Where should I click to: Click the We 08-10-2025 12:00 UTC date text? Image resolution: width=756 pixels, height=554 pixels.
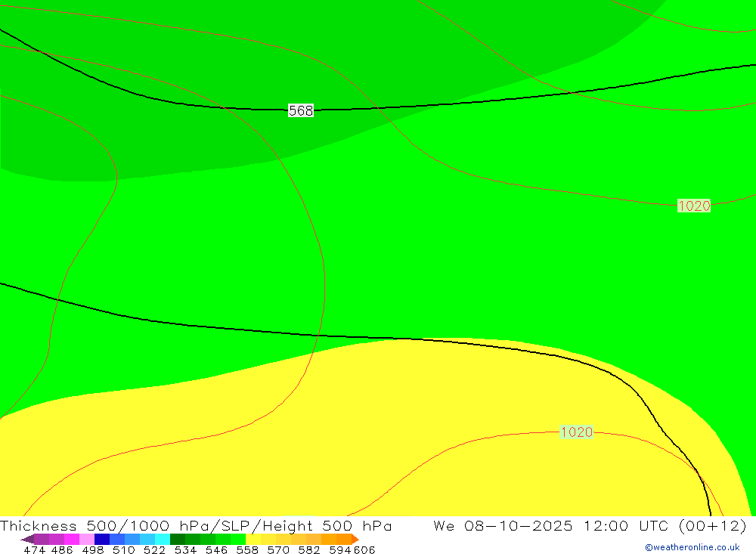pyautogui.click(x=553, y=525)
